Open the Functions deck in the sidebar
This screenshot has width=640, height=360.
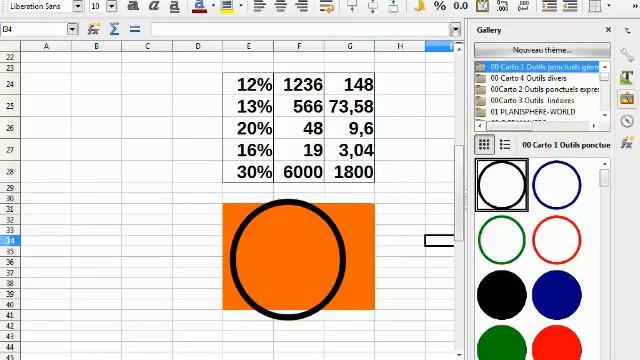[627, 142]
